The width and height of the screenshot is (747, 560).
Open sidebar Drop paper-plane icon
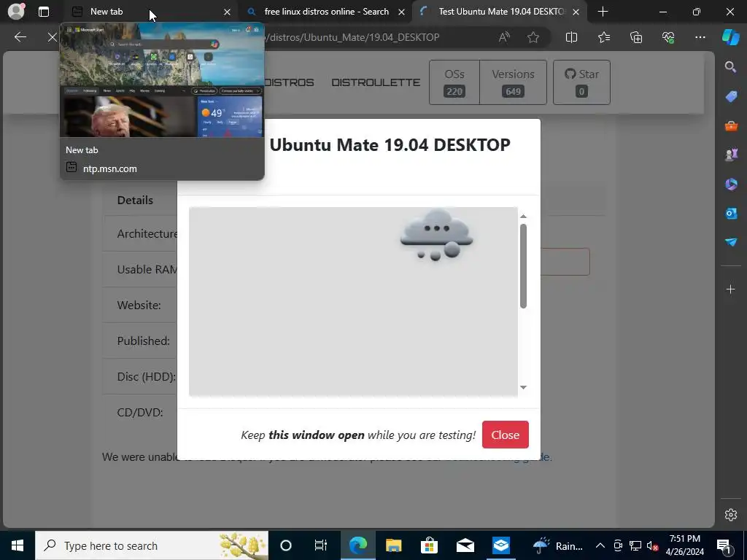pos(731,242)
